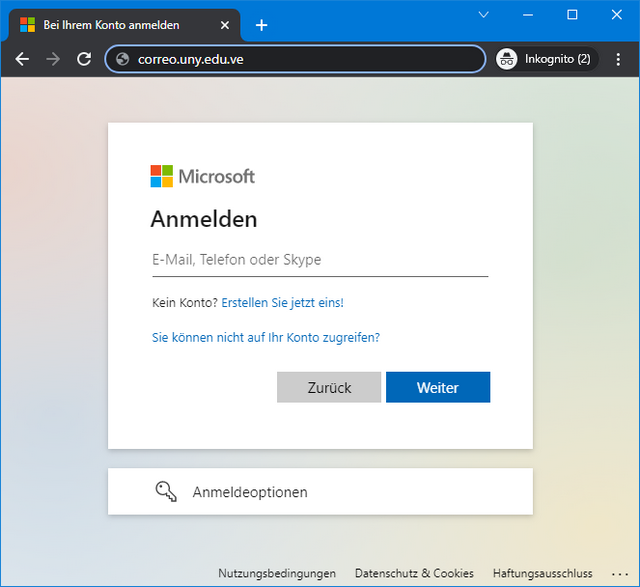Open 'Sie können nicht auf Ihr Konto zugreifen?'

click(x=266, y=338)
